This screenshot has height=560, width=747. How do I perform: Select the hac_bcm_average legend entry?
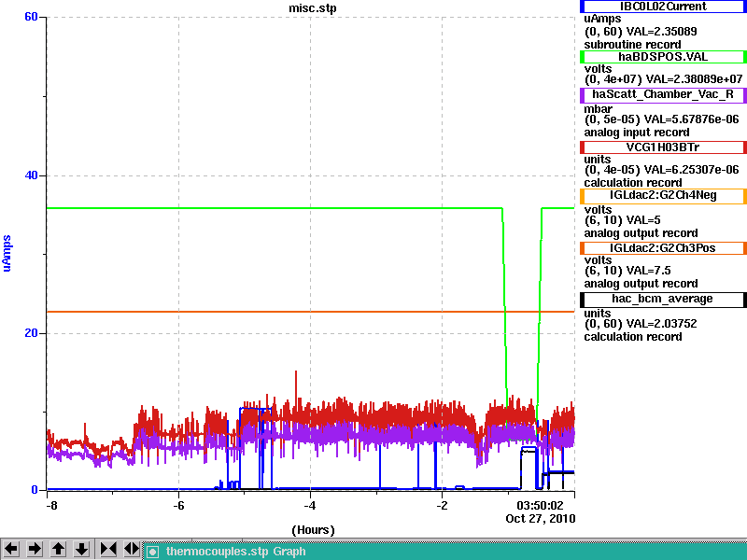pos(663,300)
